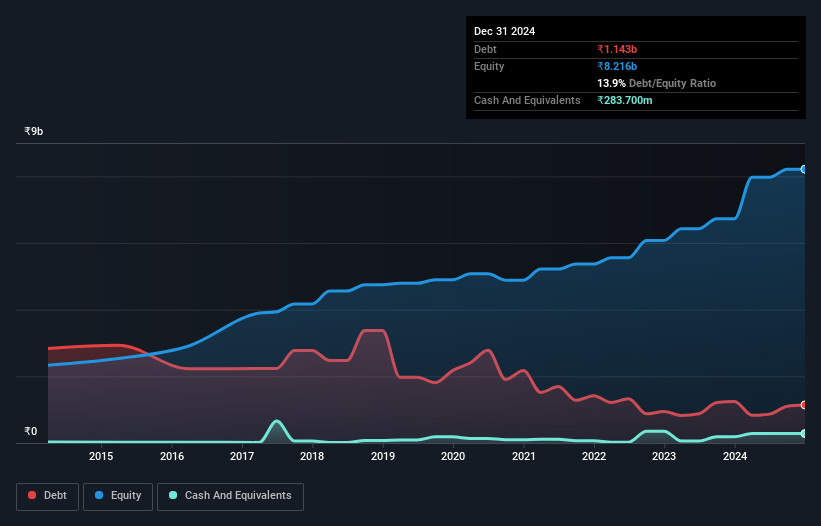Click the 2016 x-axis label
Viewport: 821px width, 526px height.
[172, 456]
